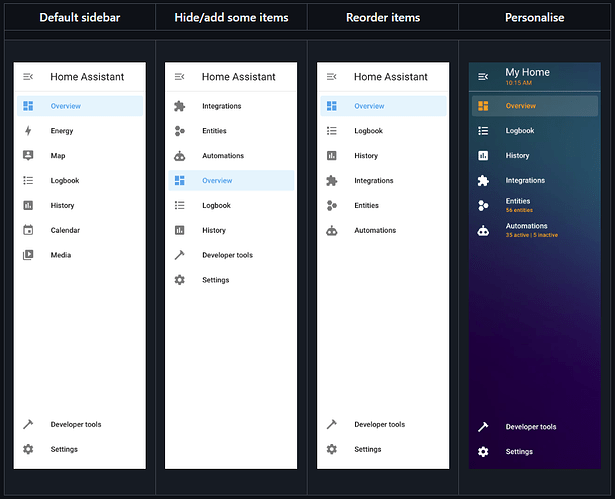The image size is (615, 499).
Task: Open Entities label in the Reorder items sidebar
Action: tap(366, 205)
